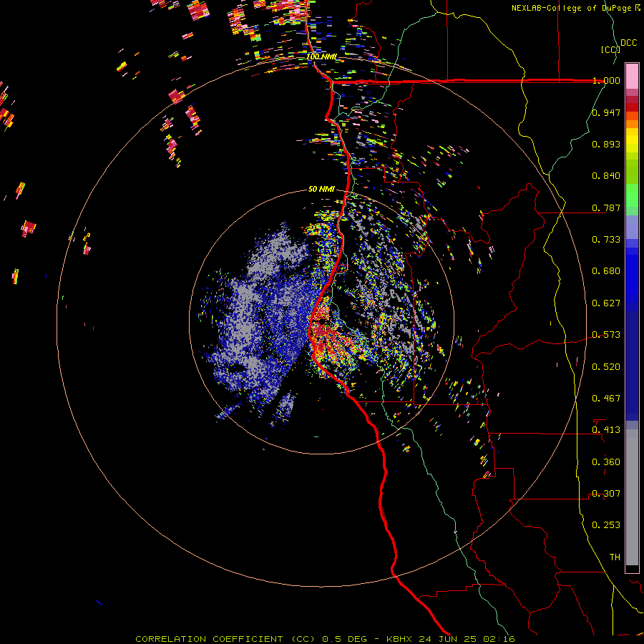Select the 0.787 scale label

[606, 208]
